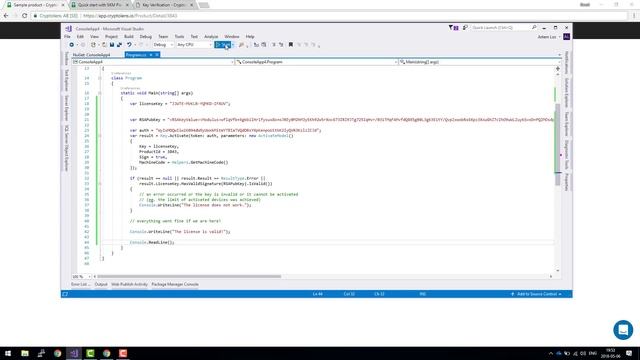Click the feedback icon beside Quick Launch
640x360 pixels.
pos(465,27)
